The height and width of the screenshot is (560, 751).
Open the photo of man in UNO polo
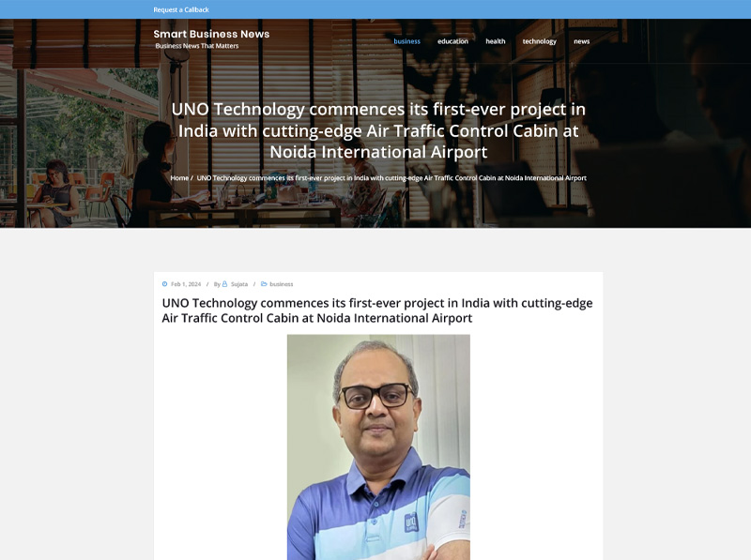pos(378,447)
